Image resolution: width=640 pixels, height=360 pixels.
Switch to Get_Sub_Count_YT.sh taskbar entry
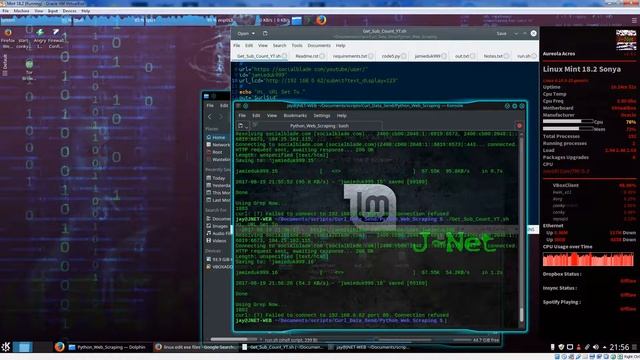click(283, 347)
